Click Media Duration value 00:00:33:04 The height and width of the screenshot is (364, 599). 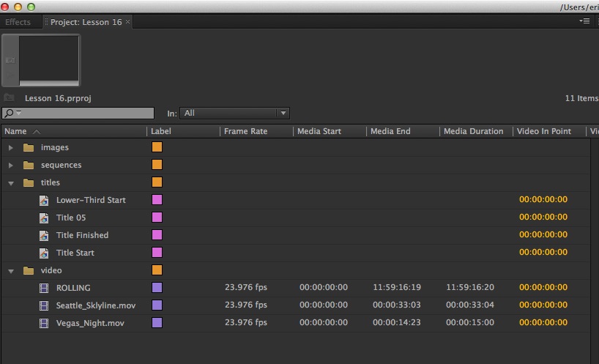point(470,305)
